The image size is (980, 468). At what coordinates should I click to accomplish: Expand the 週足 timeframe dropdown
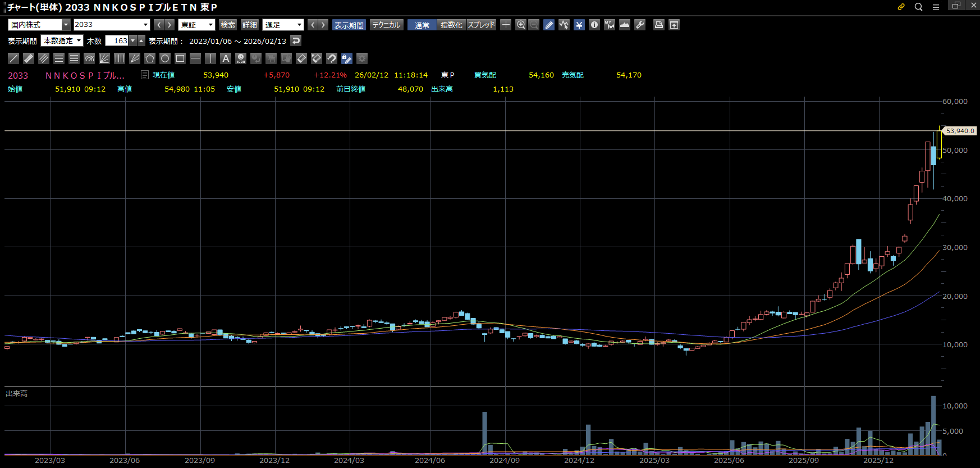tap(299, 25)
